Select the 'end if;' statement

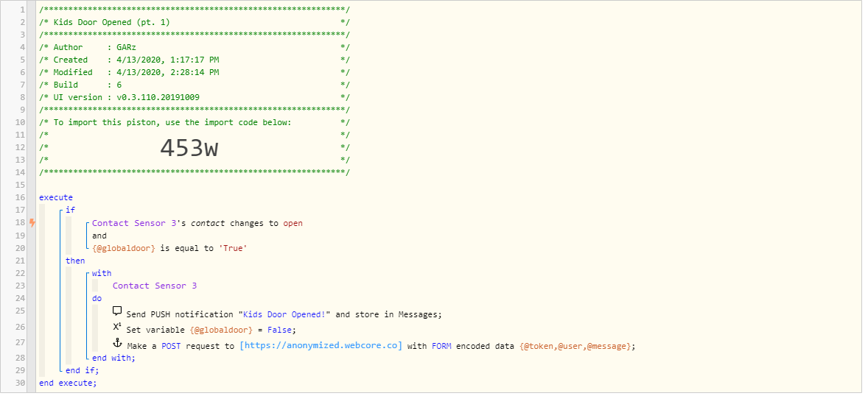pos(82,370)
